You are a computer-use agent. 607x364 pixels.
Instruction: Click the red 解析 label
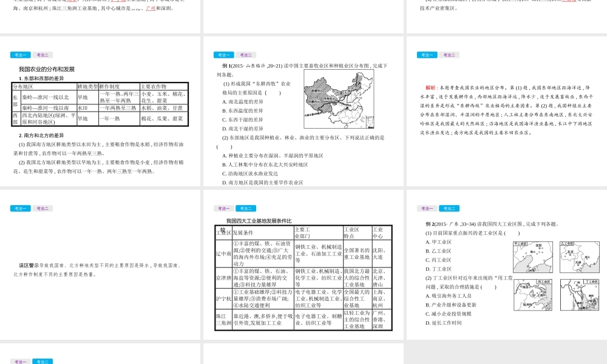point(430,88)
